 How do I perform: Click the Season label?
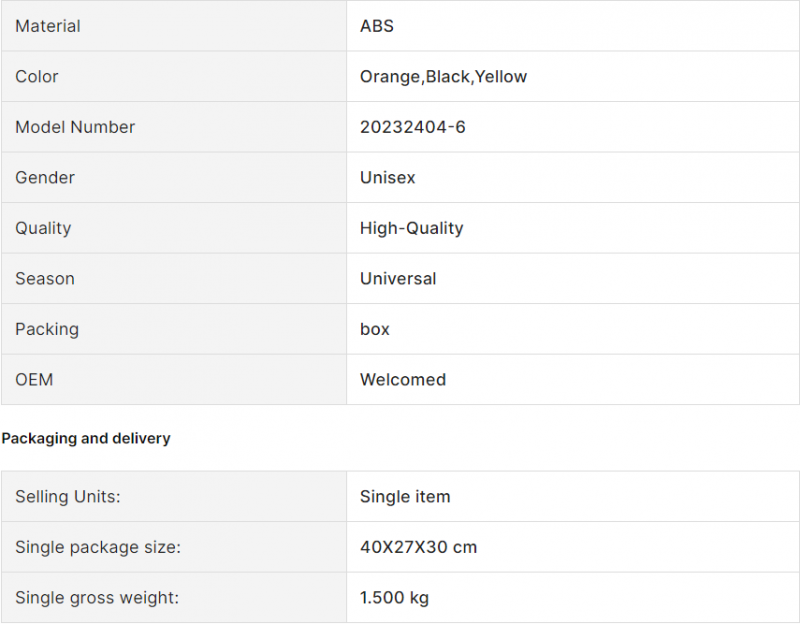pyautogui.click(x=45, y=279)
